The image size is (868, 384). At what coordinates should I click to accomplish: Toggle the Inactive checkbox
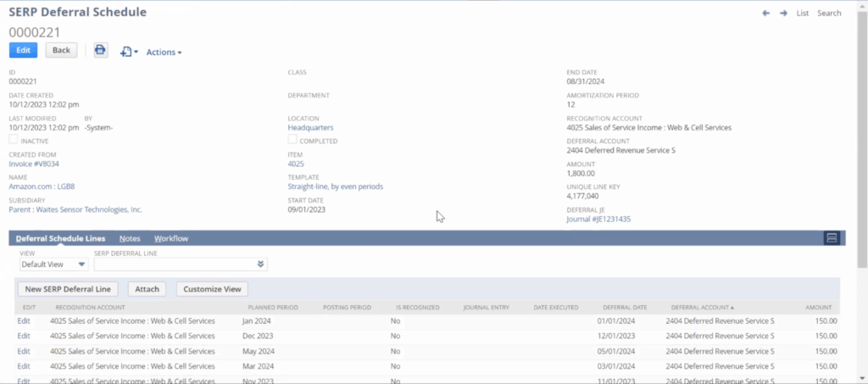pyautogui.click(x=14, y=140)
